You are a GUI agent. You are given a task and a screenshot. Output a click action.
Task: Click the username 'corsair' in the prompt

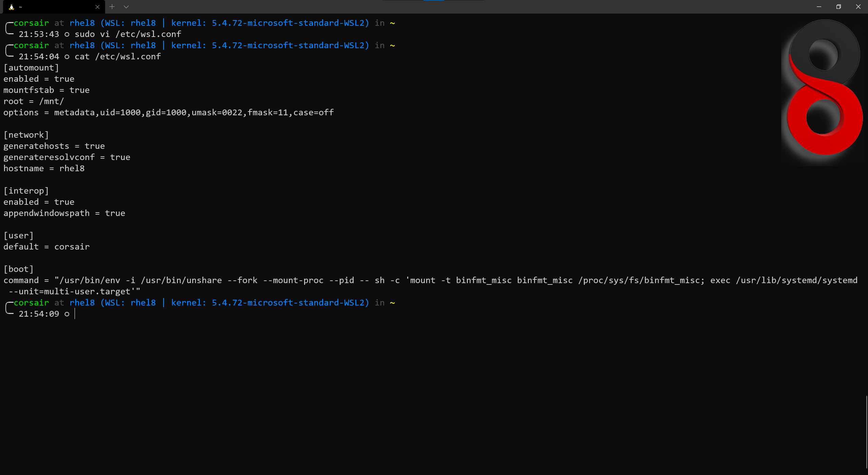click(x=31, y=23)
